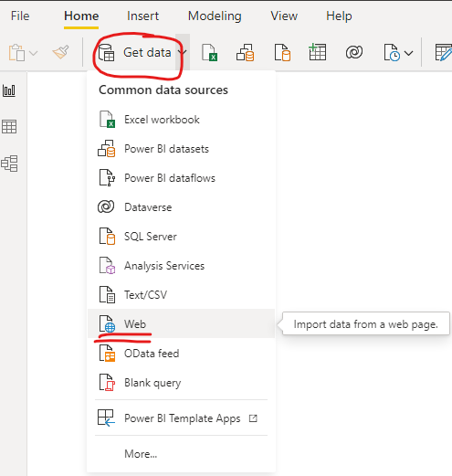Expand the Get data dropdown arrow
The image size is (452, 476).
183,52
